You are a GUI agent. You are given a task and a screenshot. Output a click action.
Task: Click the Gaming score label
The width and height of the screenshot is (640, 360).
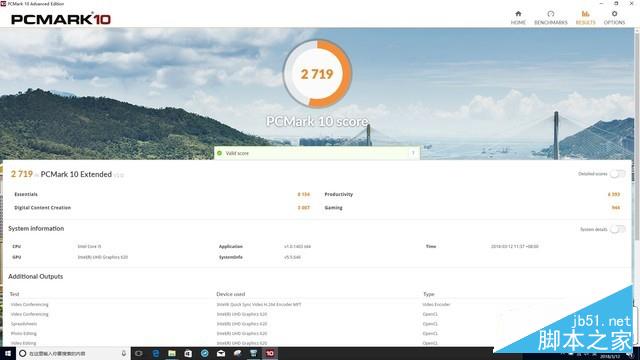333,208
